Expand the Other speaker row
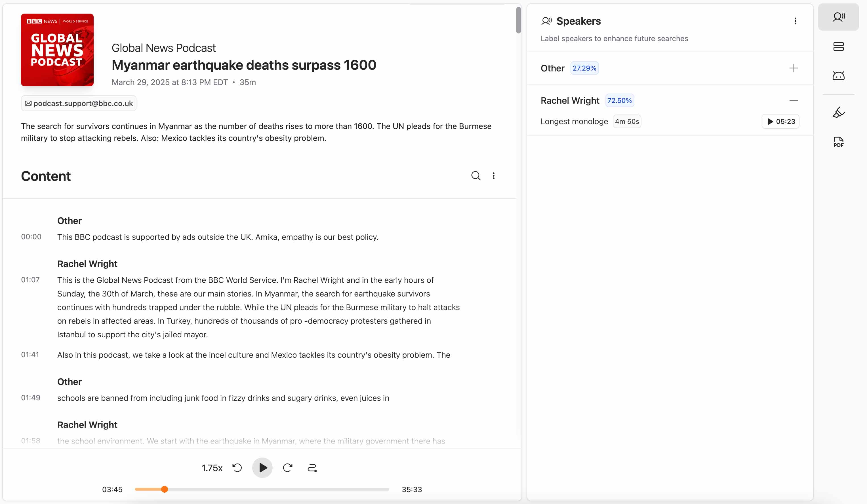Image resolution: width=867 pixels, height=504 pixels. pyautogui.click(x=793, y=68)
